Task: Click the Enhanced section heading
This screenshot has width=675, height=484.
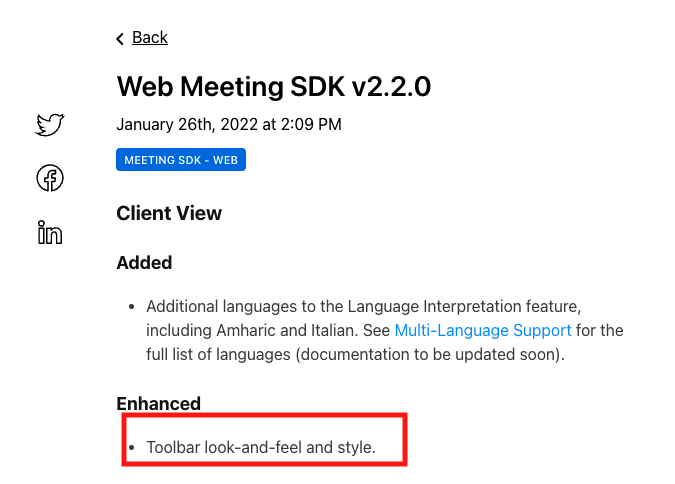Action: (158, 404)
